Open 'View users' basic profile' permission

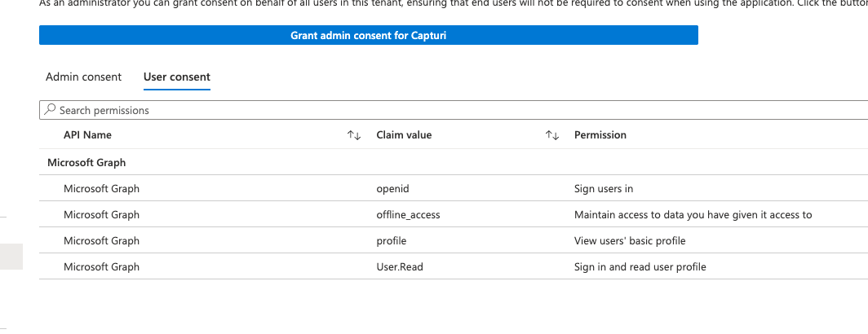[630, 240]
